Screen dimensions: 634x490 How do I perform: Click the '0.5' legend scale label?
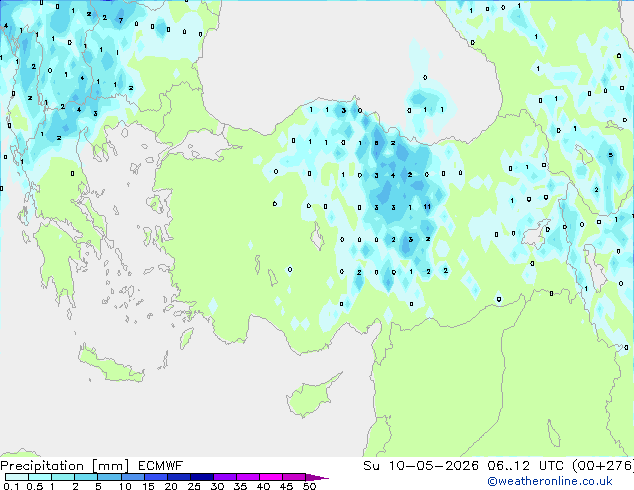[x=35, y=486]
